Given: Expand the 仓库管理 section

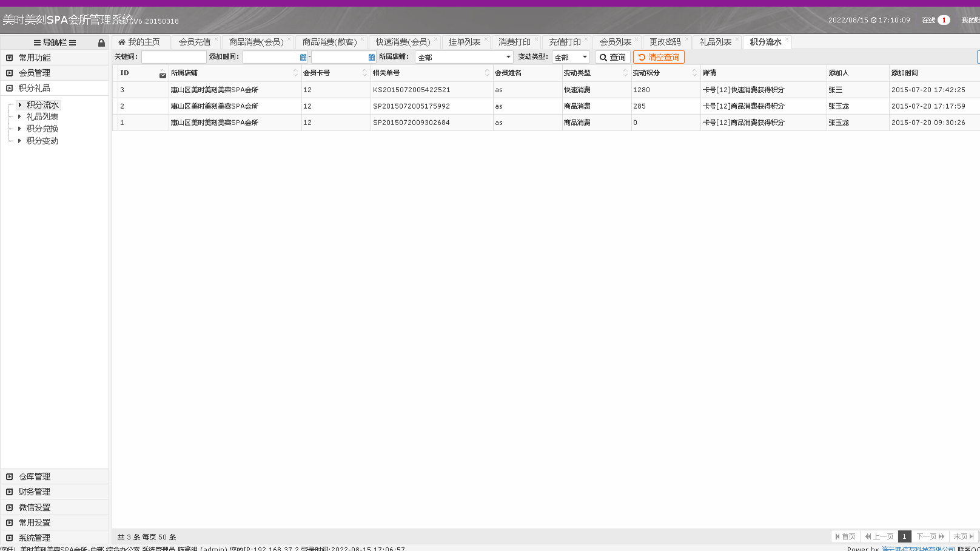Looking at the screenshot, I should 35,477.
